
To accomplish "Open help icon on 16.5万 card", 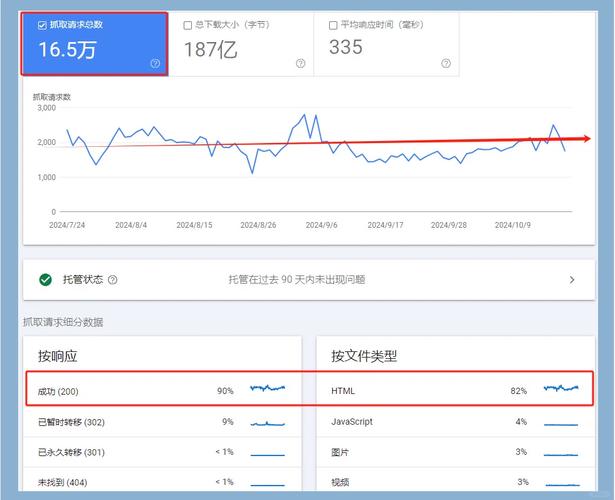I will click(155, 64).
